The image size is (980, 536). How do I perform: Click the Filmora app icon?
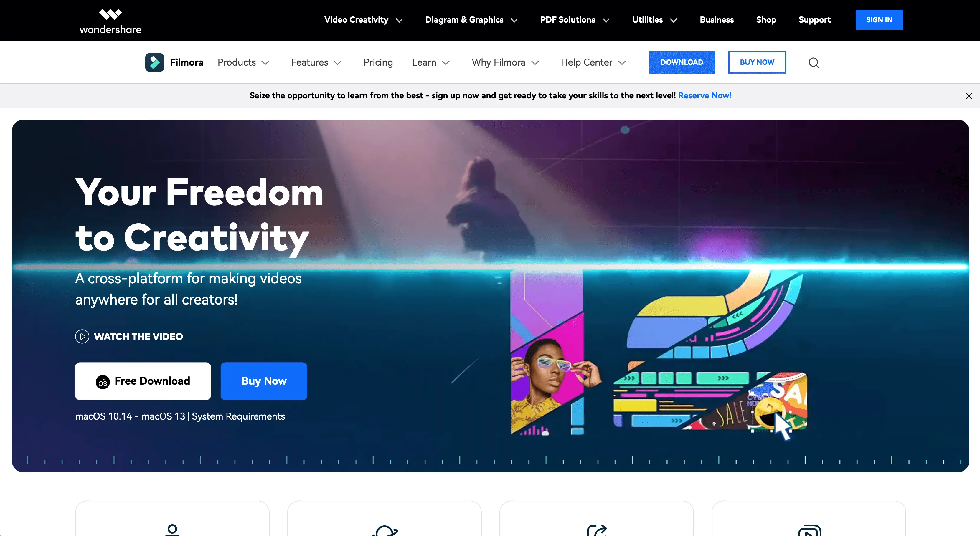154,62
